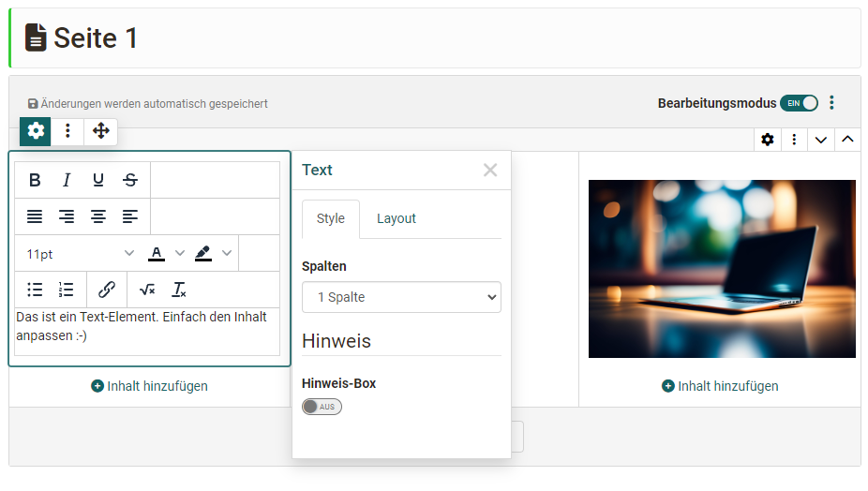Apply italic formatting to text
This screenshot has width=868, height=491.
click(67, 180)
